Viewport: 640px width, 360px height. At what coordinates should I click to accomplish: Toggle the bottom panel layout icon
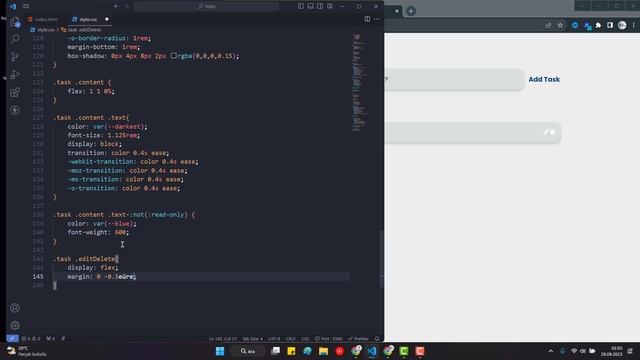311,6
